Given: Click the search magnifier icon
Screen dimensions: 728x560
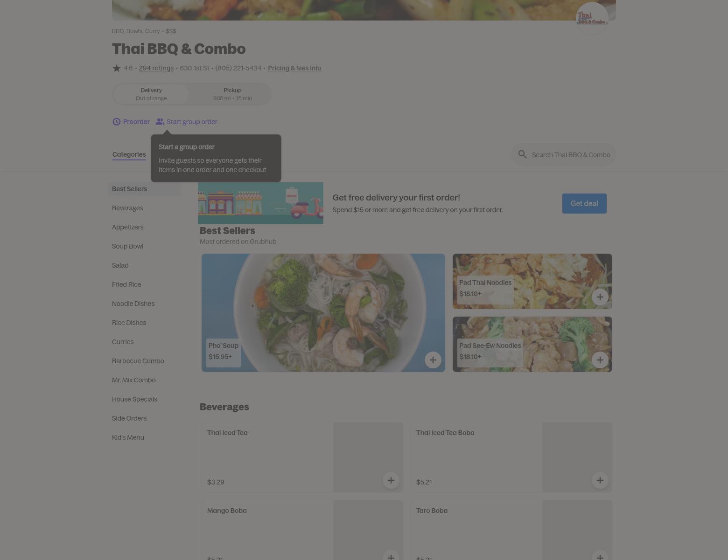Looking at the screenshot, I should 522,154.
